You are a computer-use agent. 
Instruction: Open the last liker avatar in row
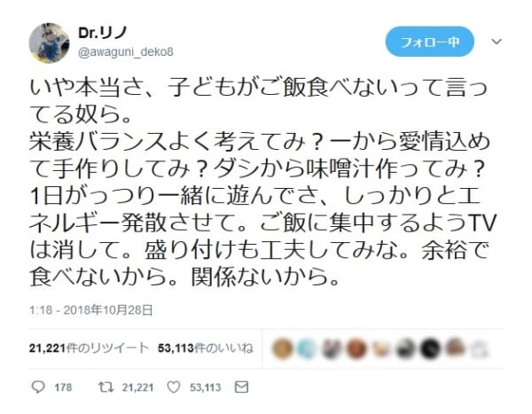479,348
